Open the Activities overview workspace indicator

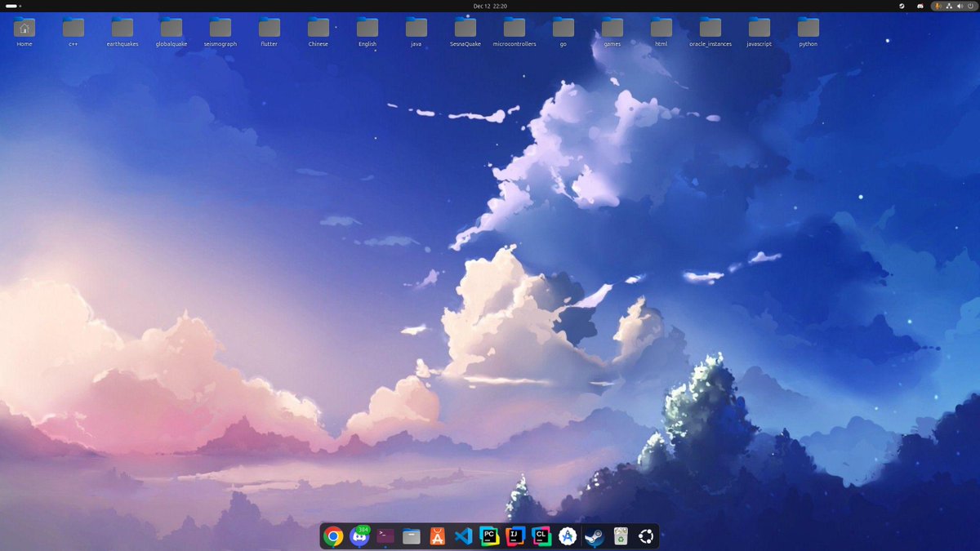pyautogui.click(x=14, y=6)
